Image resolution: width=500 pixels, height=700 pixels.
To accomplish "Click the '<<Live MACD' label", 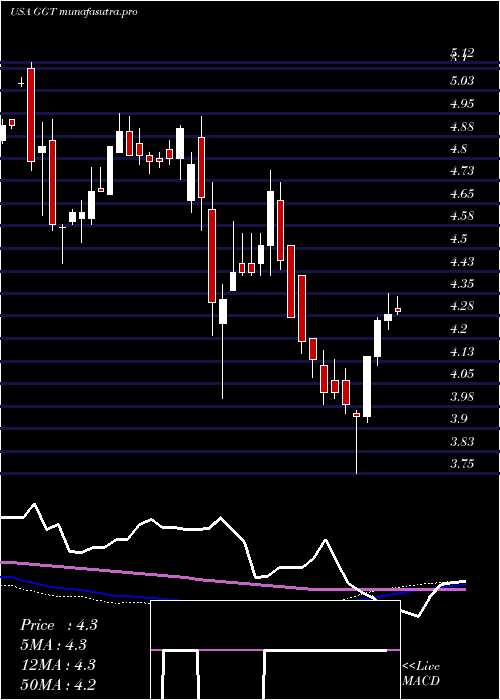I will click(421, 674).
